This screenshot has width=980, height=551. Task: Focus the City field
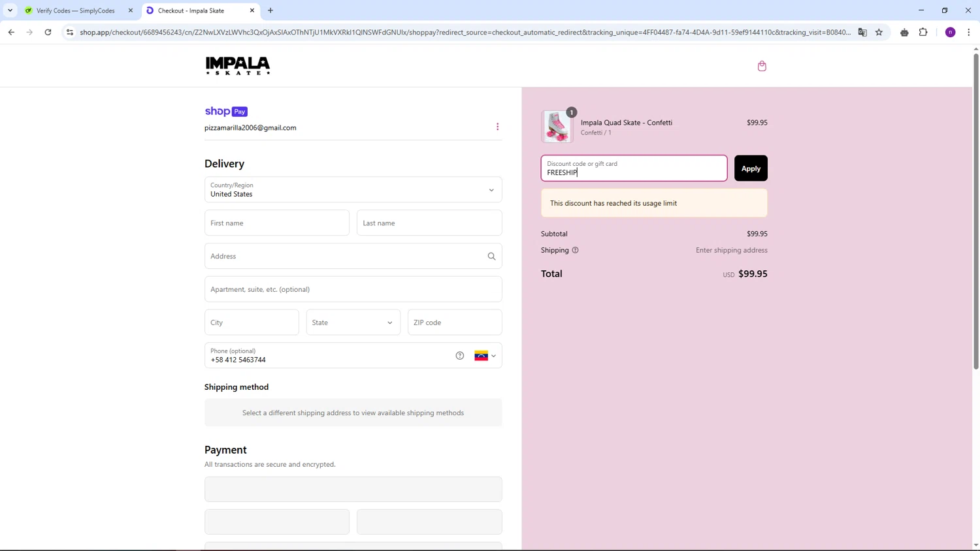point(252,323)
